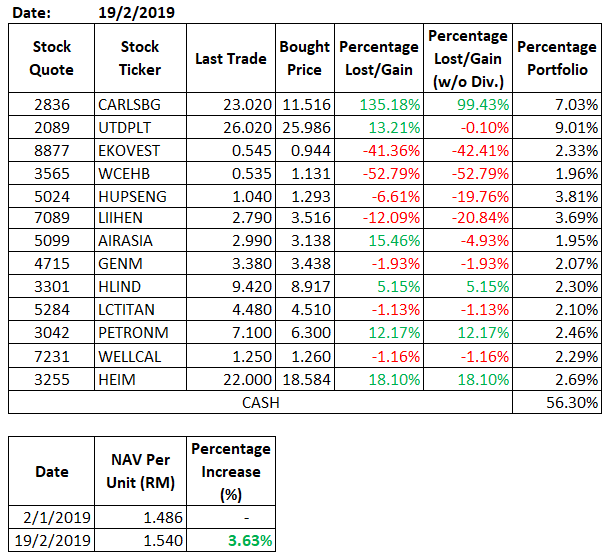Click the Last Trade column header
Image resolution: width=608 pixels, height=560 pixels.
pos(231,59)
